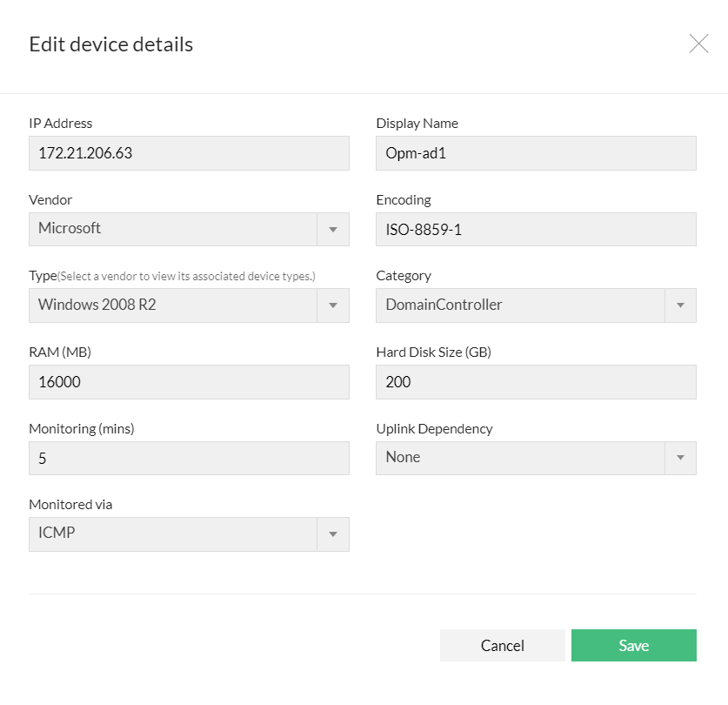Expand the Type dropdown arrow
Image resolution: width=728 pixels, height=705 pixels.
coord(333,305)
